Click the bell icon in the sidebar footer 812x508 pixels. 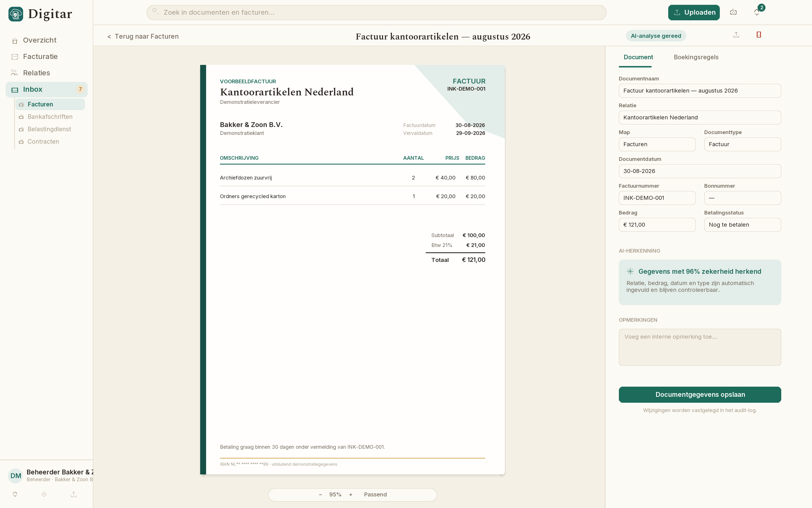tap(15, 494)
